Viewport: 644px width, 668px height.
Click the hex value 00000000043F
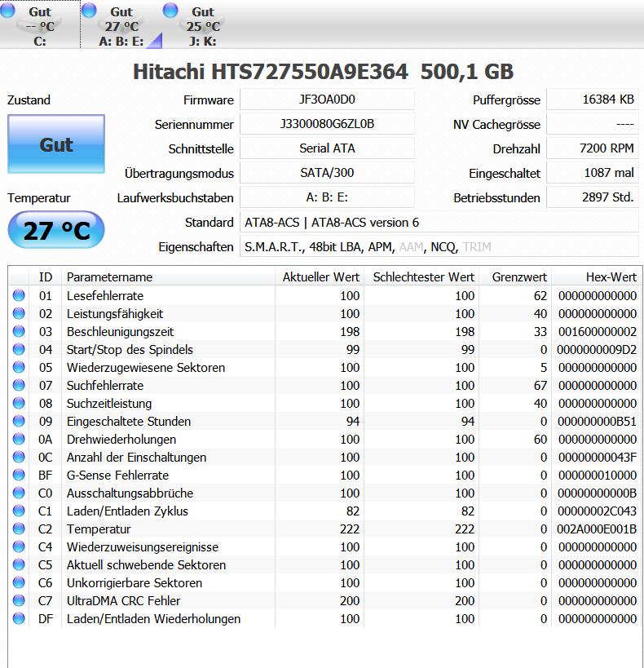click(x=598, y=457)
